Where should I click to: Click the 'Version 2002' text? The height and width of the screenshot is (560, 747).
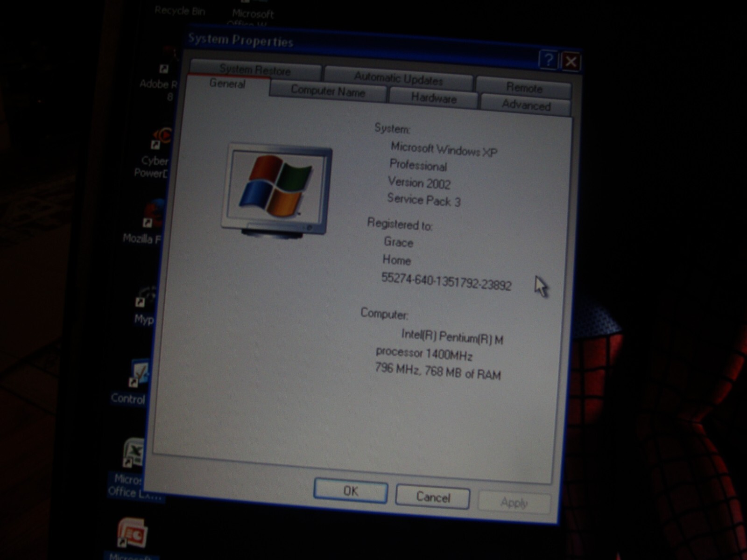pyautogui.click(x=419, y=182)
